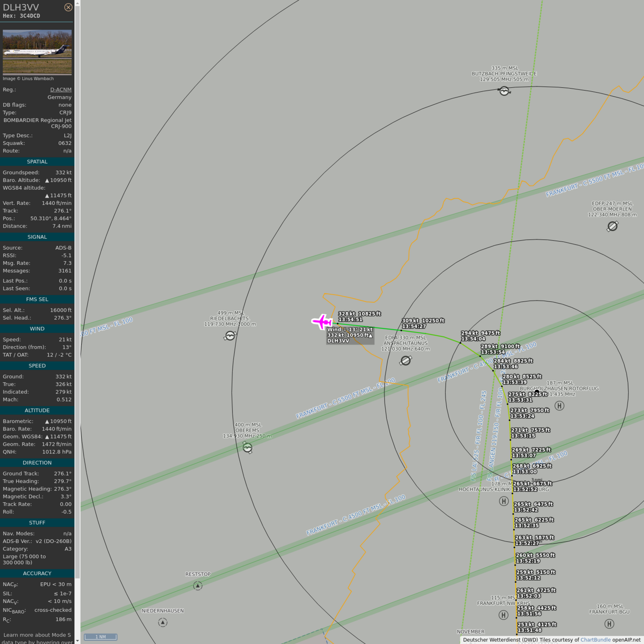Click the CRJ-900 aircraft photo thumbnail
This screenshot has height=644, width=644.
tap(37, 52)
